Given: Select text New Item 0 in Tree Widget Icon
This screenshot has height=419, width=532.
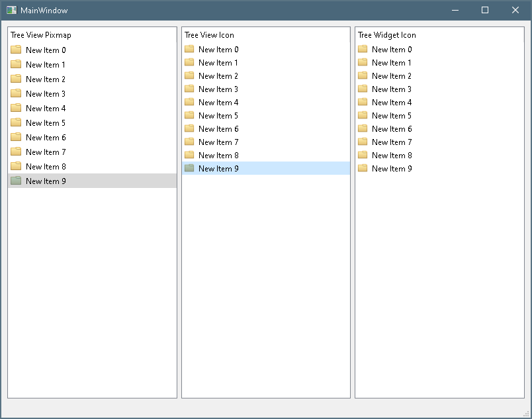Looking at the screenshot, I should pos(392,50).
